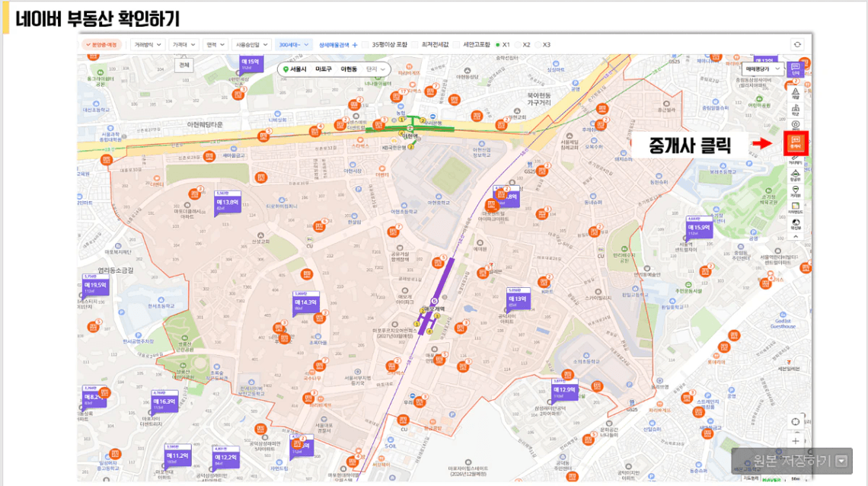Click the 원본 저장하기 save button
Viewport: 868px width, 486px height.
(792, 461)
